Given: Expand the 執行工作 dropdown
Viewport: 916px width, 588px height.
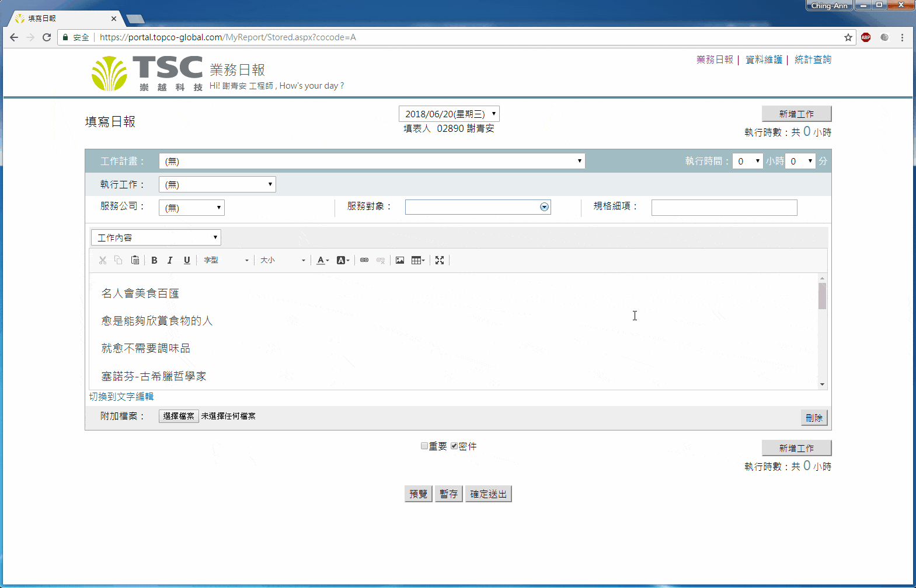Looking at the screenshot, I should 217,184.
